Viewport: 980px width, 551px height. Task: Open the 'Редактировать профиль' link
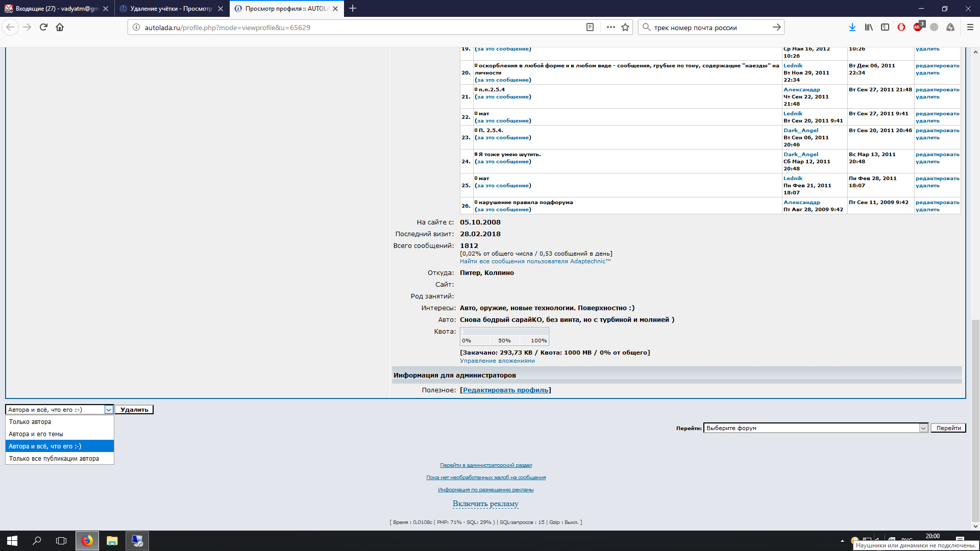pos(505,390)
